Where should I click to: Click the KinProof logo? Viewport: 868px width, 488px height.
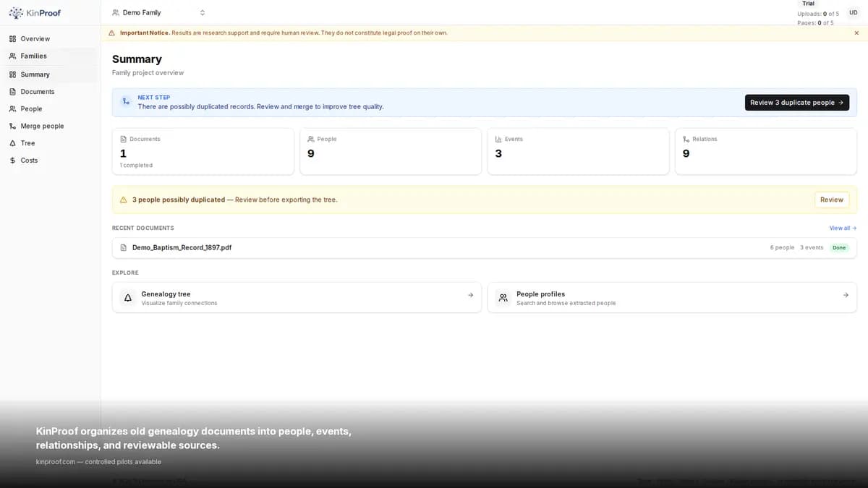coord(35,12)
